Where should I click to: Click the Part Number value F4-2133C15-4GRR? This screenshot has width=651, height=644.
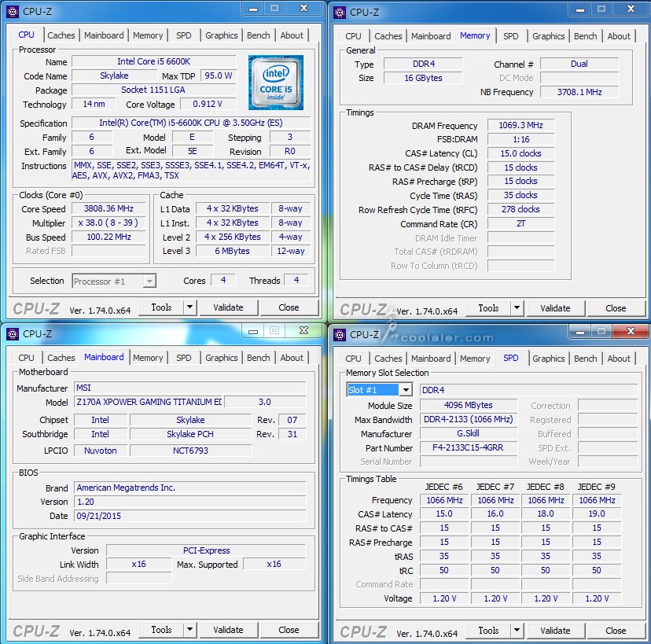pos(469,447)
